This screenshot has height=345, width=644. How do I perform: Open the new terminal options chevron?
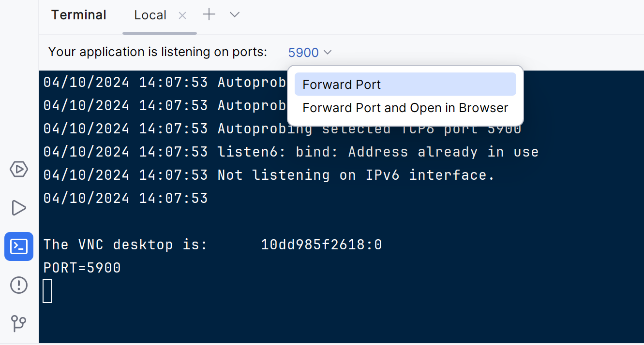tap(234, 14)
